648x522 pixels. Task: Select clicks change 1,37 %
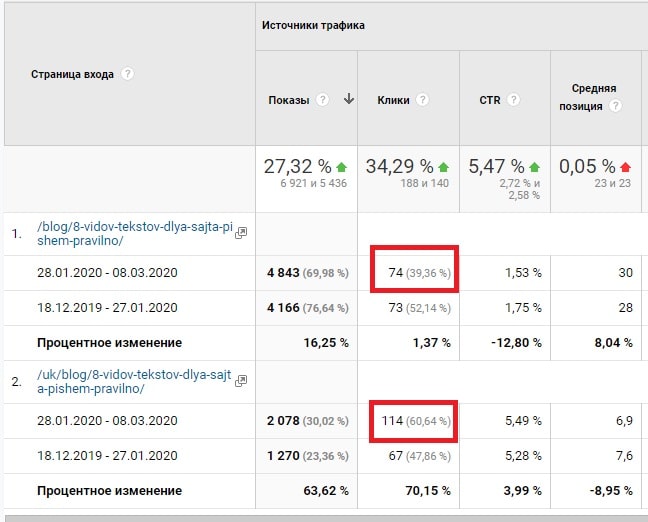coord(432,343)
